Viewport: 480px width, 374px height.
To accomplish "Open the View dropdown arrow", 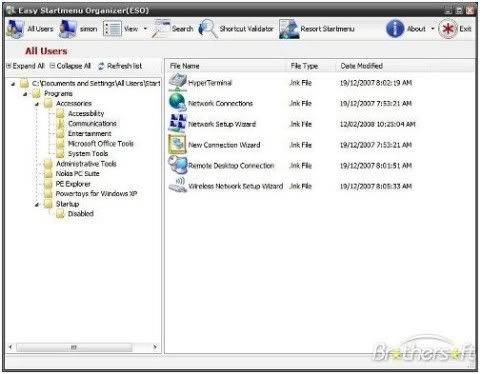I will (145, 29).
